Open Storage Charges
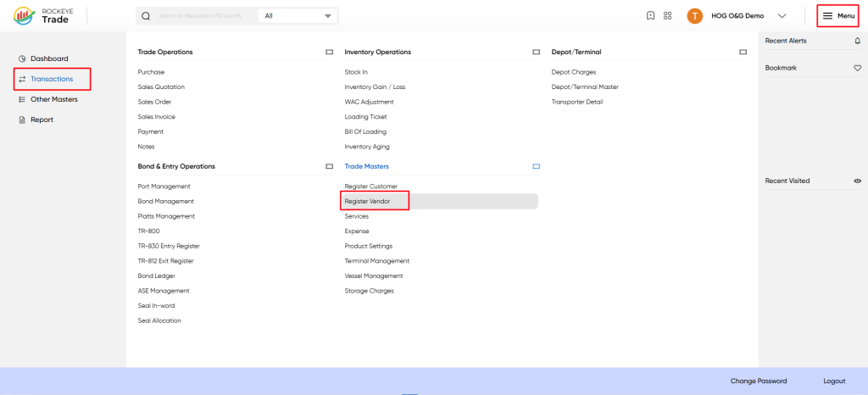This screenshot has width=868, height=395. (370, 292)
